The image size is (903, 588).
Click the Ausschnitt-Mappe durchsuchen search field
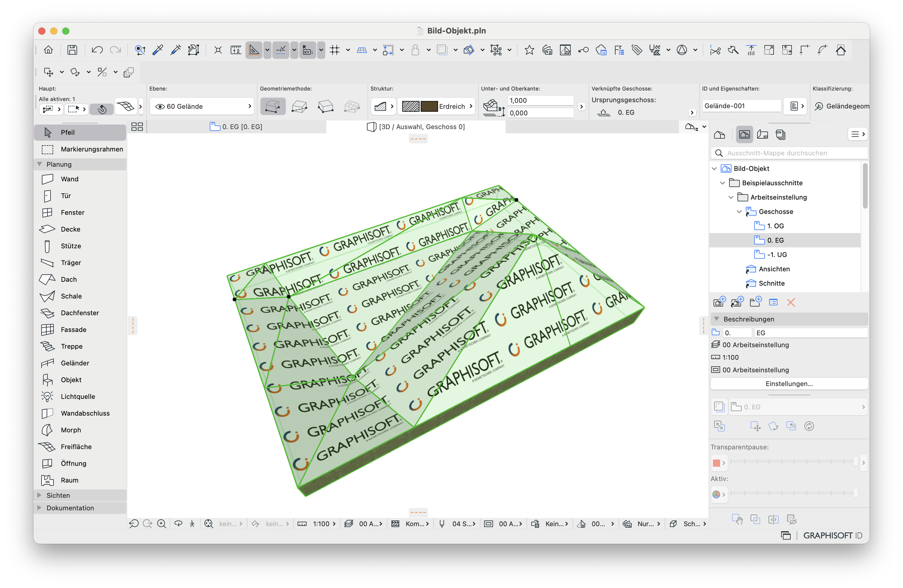789,153
